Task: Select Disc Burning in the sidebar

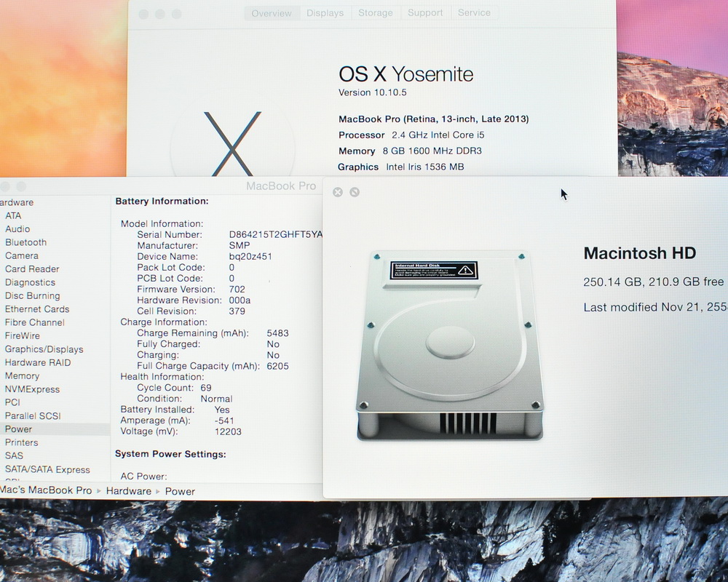Action: point(33,296)
